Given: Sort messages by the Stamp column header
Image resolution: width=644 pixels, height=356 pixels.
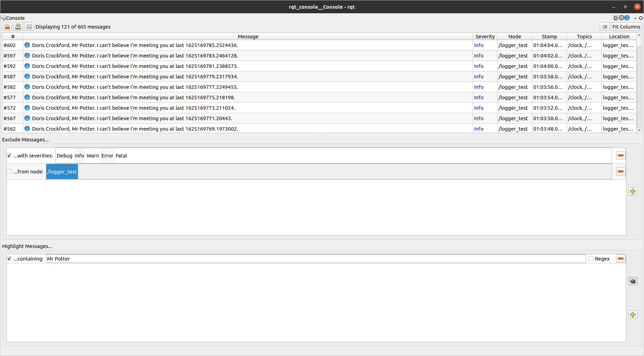Looking at the screenshot, I should coord(549,37).
